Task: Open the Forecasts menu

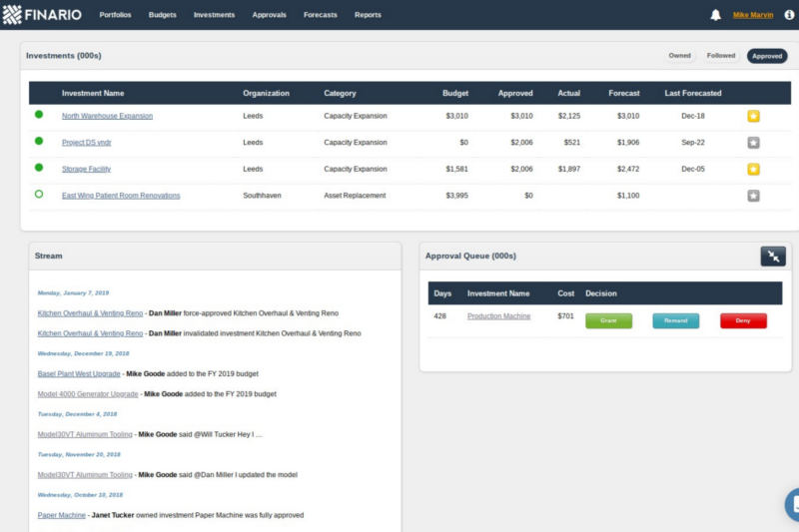Action: pos(321,15)
